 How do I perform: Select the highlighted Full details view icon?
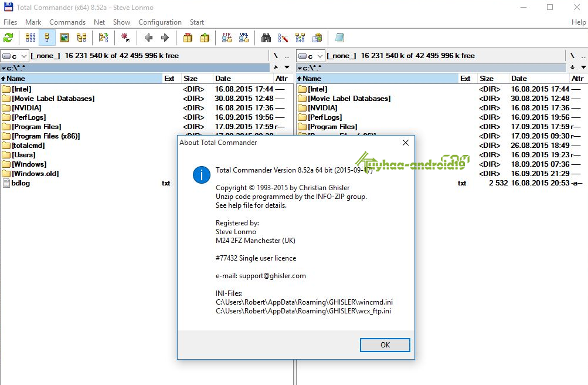pyautogui.click(x=47, y=38)
